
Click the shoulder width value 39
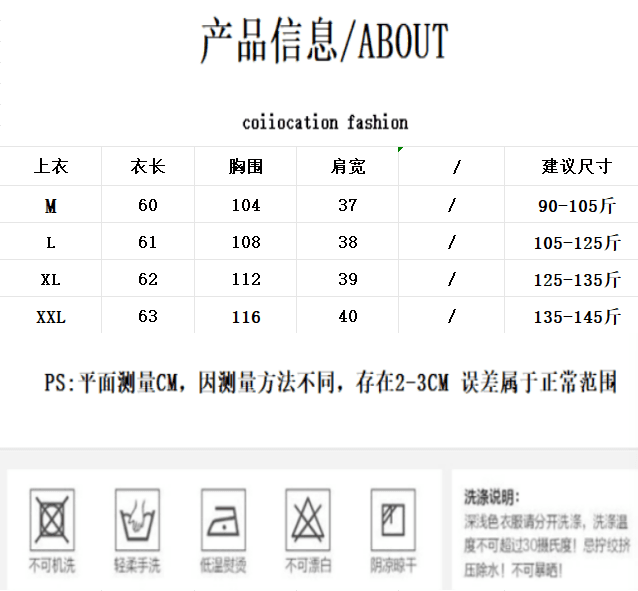point(348,279)
